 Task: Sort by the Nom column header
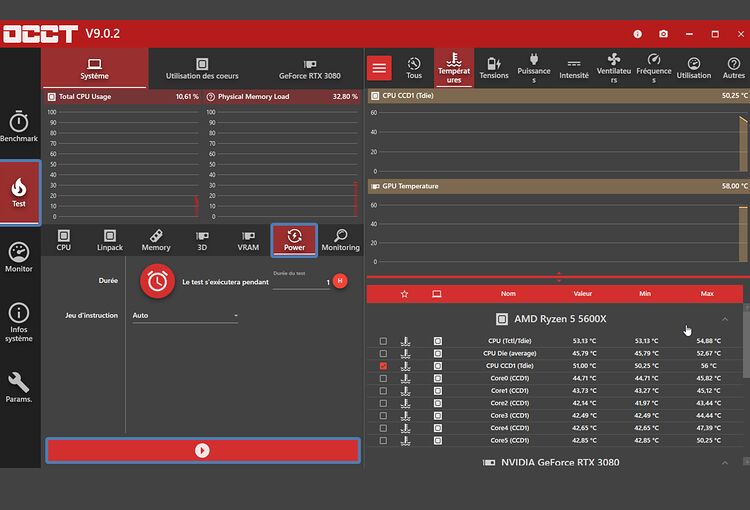click(x=508, y=294)
